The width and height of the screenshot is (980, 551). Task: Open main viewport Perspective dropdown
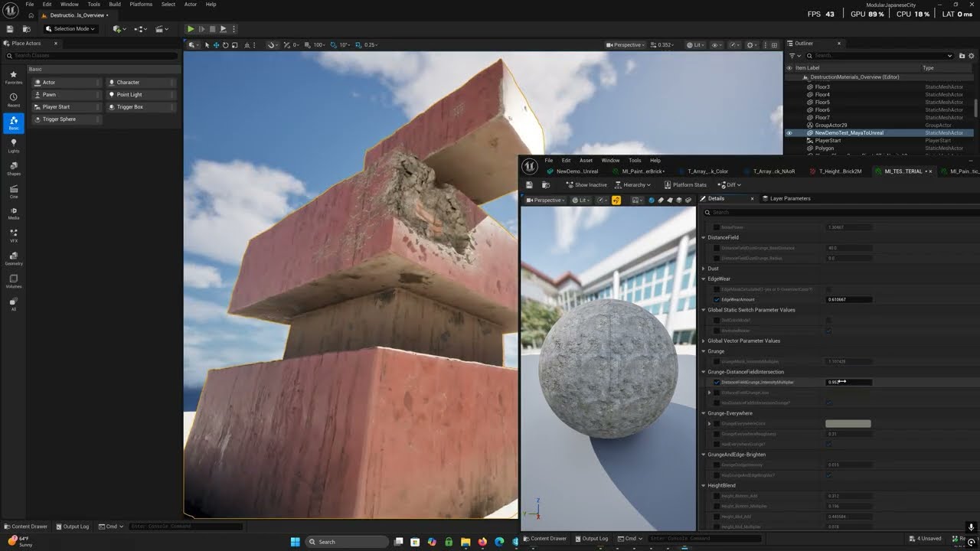[626, 45]
